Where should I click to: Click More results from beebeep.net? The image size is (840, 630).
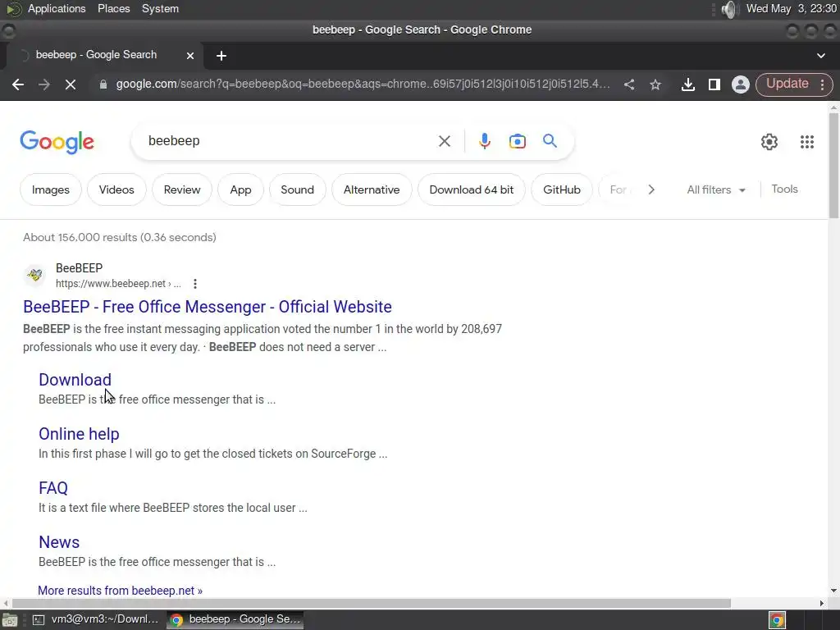(120, 591)
